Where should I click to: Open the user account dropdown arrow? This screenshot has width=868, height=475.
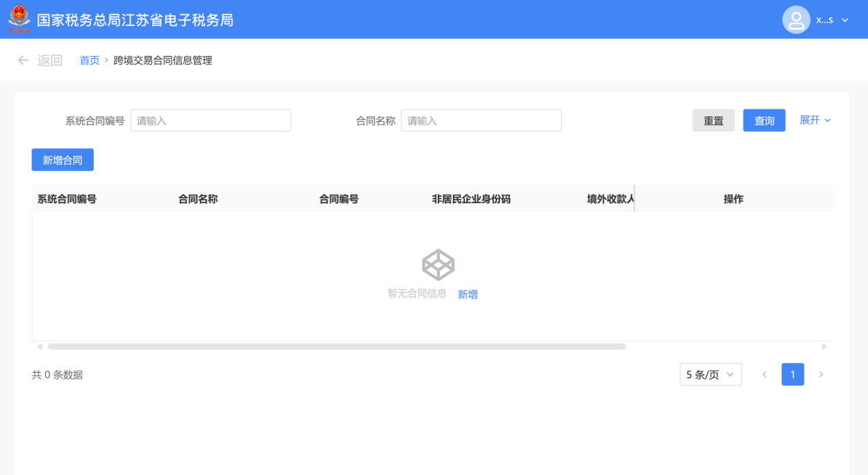coord(845,21)
